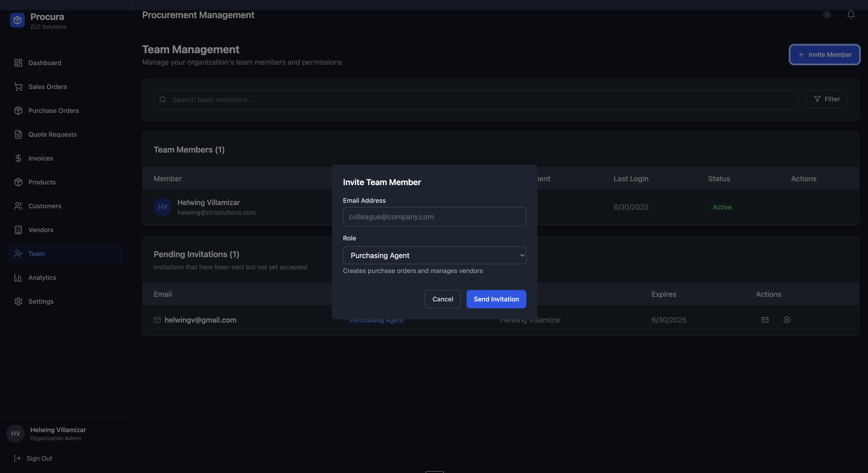Toggle the light/dark theme sun icon
The height and width of the screenshot is (473, 868).
coord(827,14)
